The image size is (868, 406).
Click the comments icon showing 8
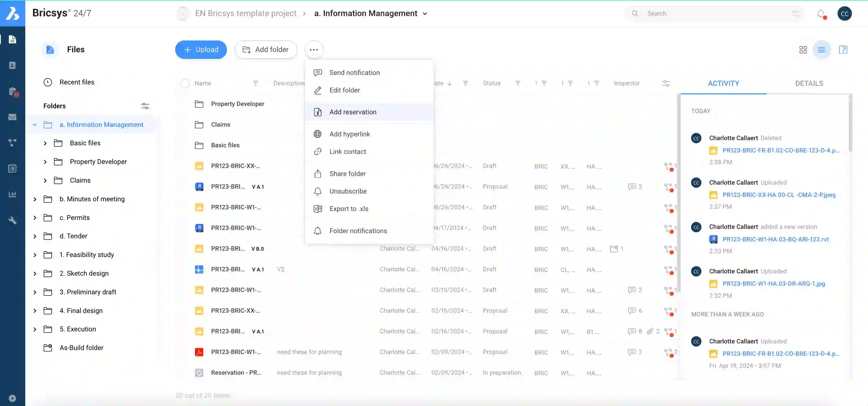click(635, 331)
